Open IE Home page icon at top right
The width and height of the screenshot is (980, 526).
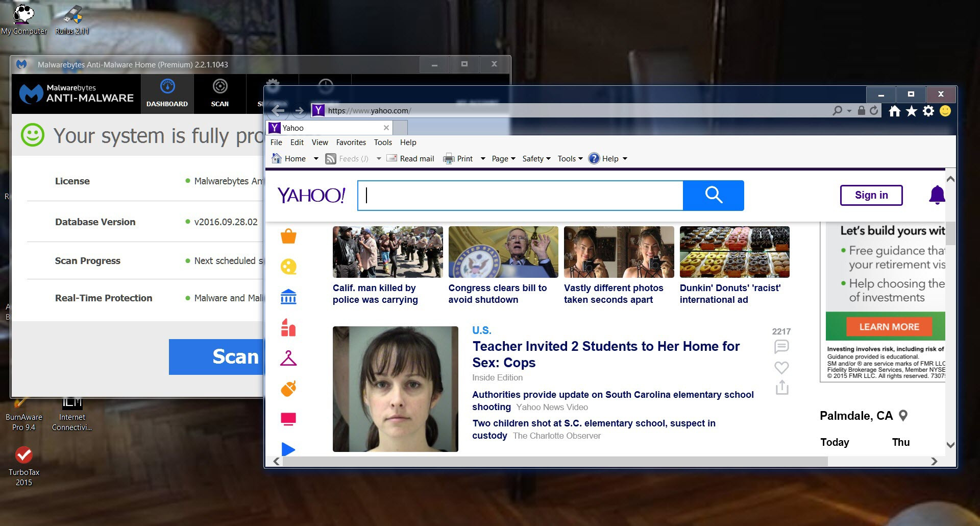[x=894, y=111]
